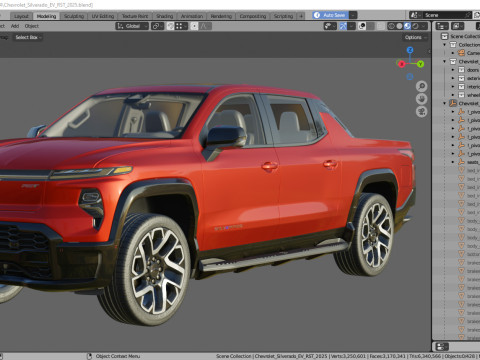Image resolution: width=480 pixels, height=360 pixels.
Task: Click the Chevrolet empty axes icon
Action: (x=453, y=103)
